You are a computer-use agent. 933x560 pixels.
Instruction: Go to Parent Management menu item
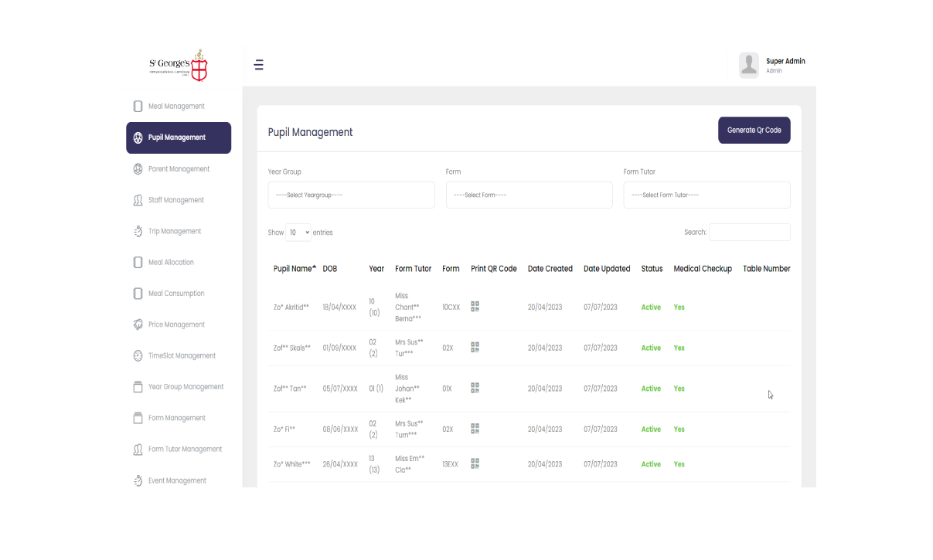coord(179,169)
